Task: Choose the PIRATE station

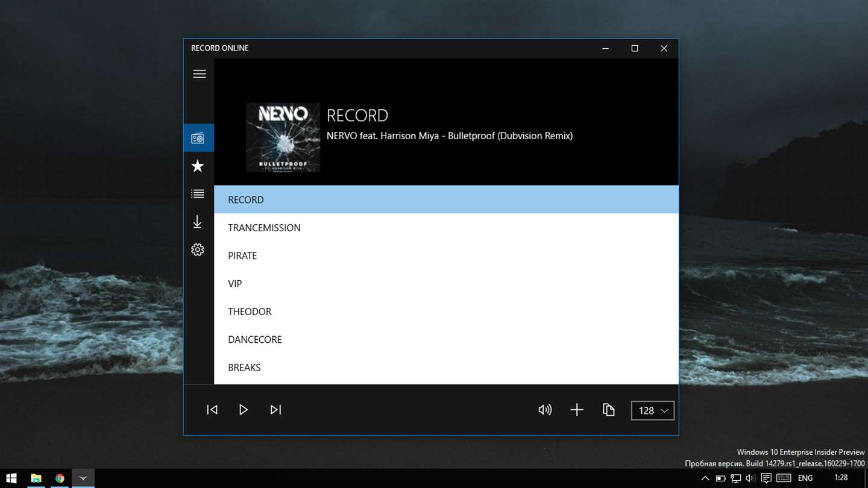Action: pyautogui.click(x=446, y=255)
